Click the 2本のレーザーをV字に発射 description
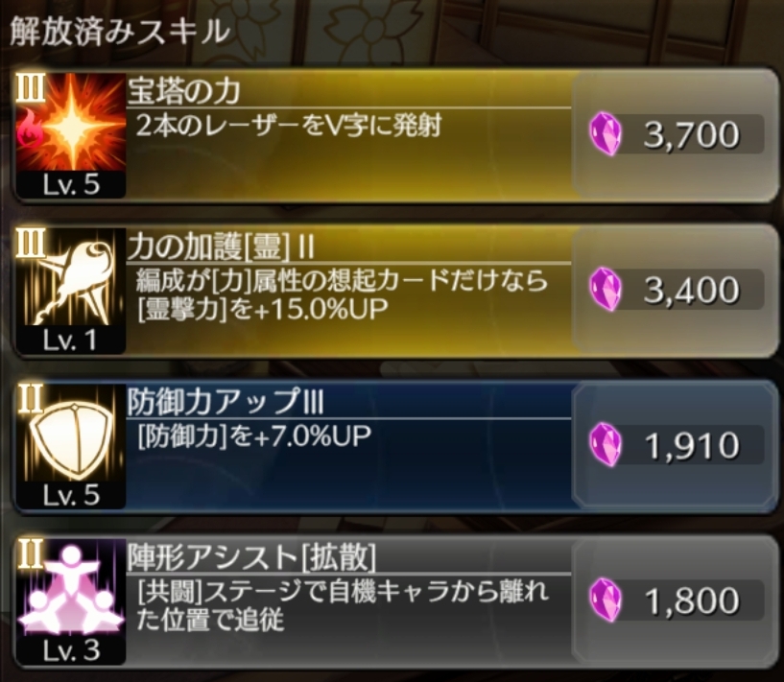 point(289,126)
